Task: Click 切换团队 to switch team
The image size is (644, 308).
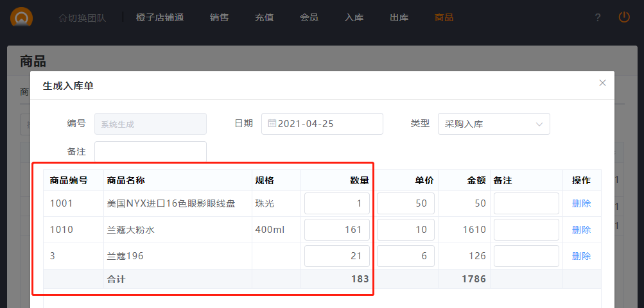Action: [x=82, y=17]
